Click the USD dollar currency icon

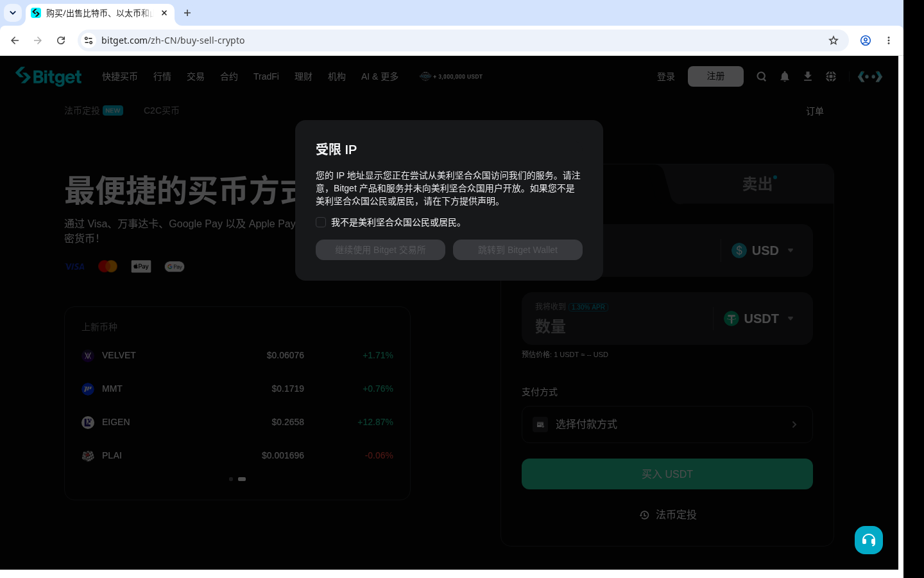coord(739,250)
